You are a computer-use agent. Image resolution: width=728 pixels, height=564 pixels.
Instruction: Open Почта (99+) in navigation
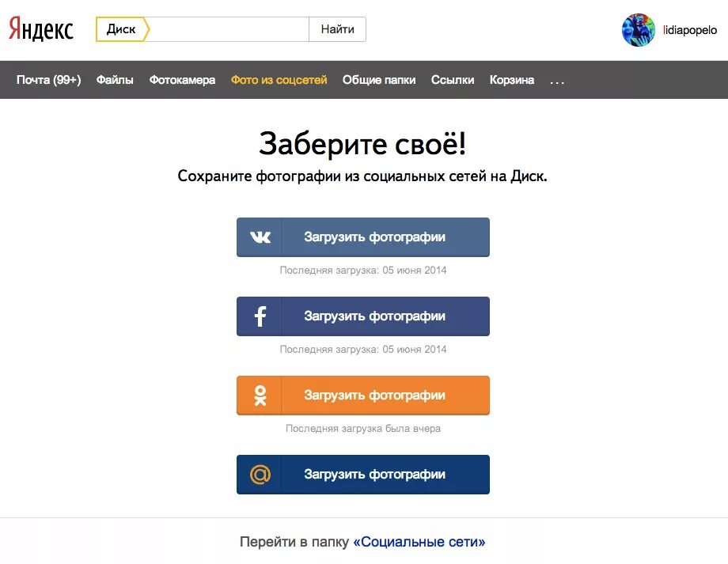pos(49,80)
